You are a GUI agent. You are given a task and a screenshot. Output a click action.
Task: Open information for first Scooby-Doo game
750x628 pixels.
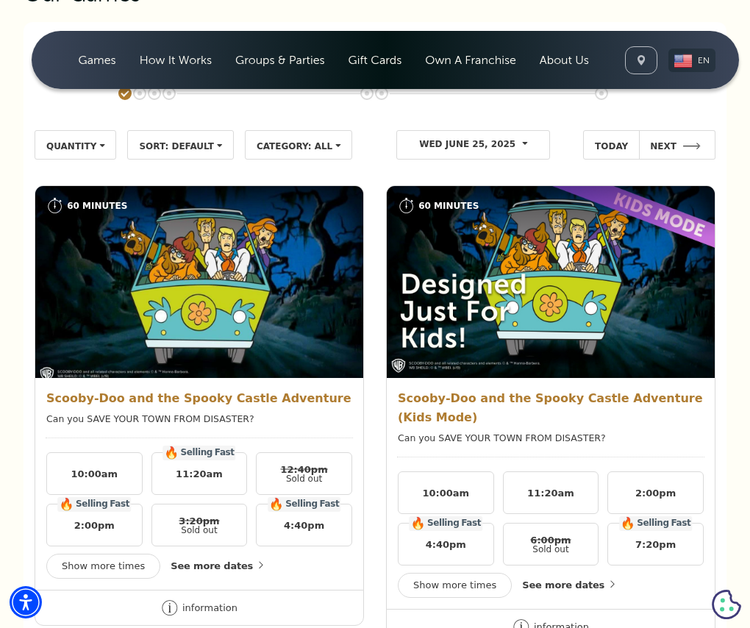tap(199, 607)
